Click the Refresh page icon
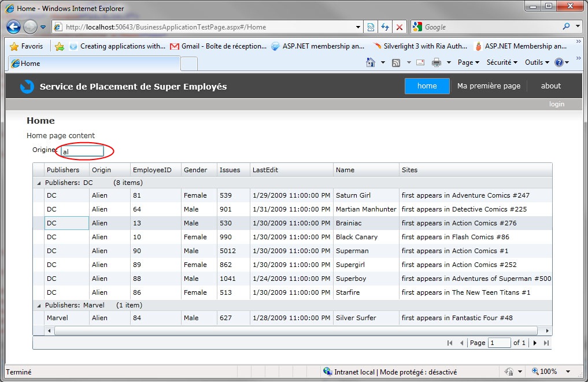This screenshot has height=382, width=588. pos(384,27)
